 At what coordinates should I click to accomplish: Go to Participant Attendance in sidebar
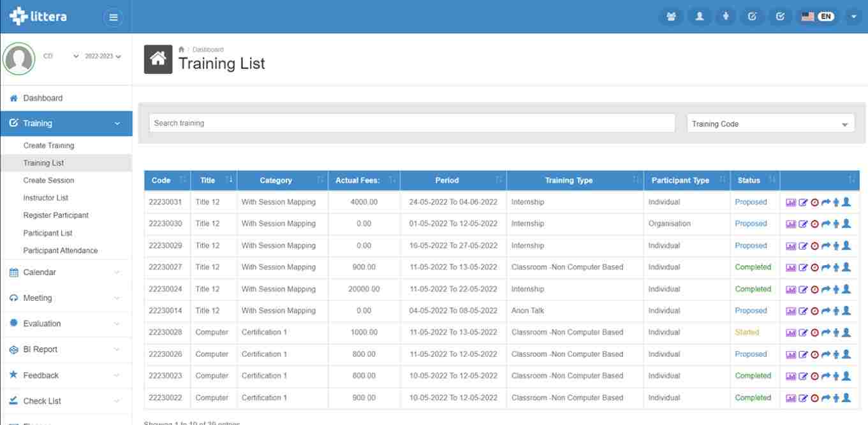pos(61,250)
